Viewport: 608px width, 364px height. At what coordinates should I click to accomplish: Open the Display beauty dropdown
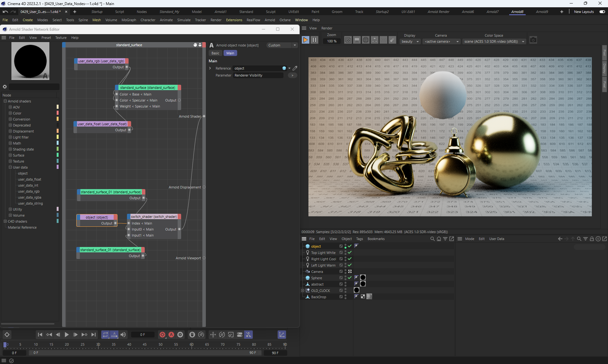(x=410, y=41)
